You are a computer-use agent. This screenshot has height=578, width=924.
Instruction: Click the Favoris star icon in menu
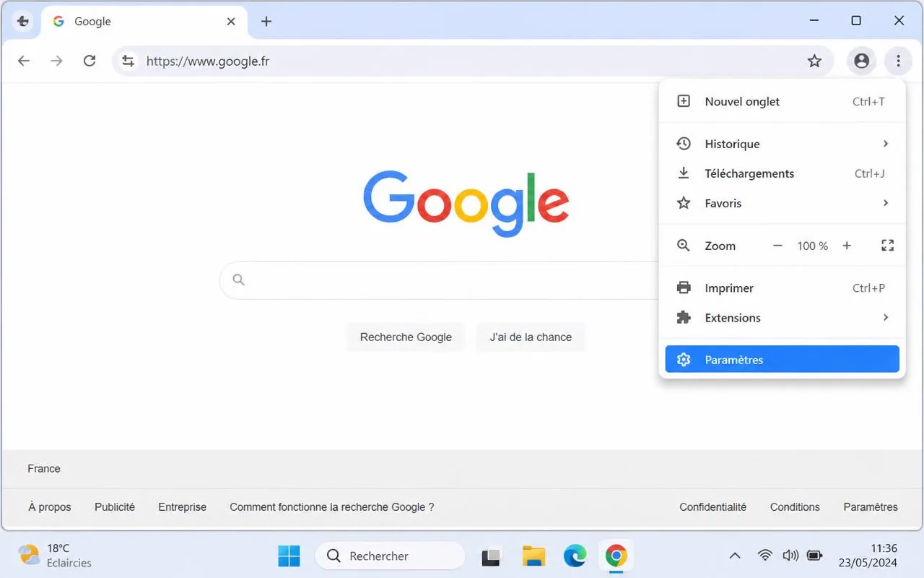[683, 203]
